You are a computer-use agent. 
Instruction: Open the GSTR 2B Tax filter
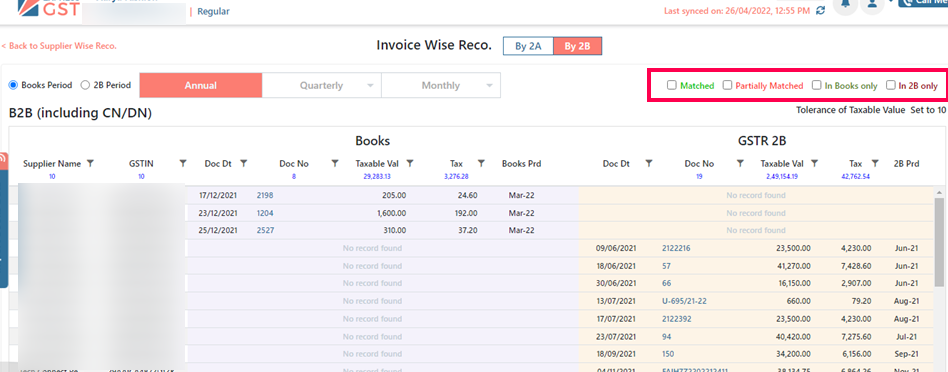click(x=874, y=163)
